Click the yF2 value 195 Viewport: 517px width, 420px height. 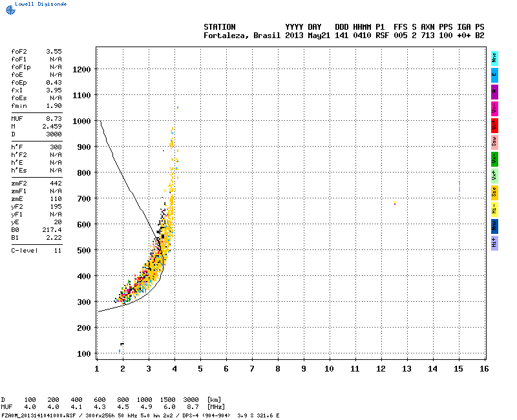click(56, 207)
